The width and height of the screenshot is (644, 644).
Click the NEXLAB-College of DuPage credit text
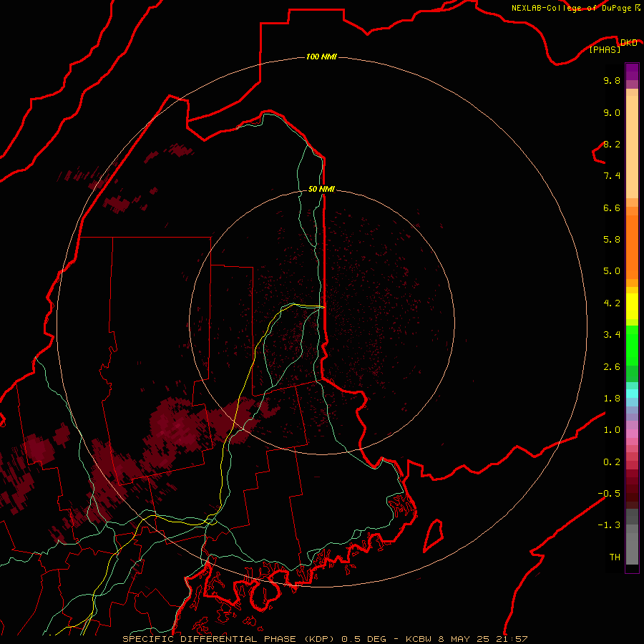572,8
